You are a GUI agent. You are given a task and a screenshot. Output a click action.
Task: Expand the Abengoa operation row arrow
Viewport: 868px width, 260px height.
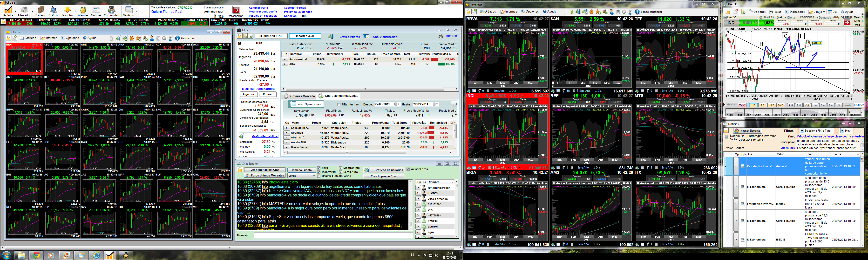pos(286,133)
